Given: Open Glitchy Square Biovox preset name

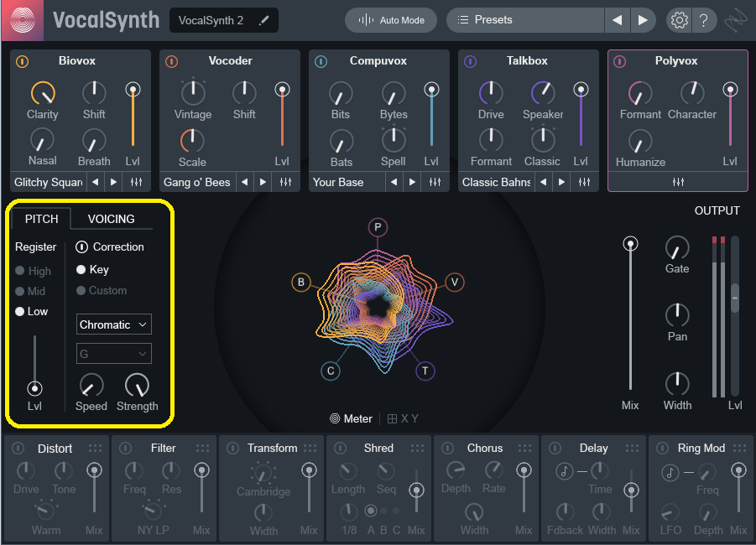Looking at the screenshot, I should [48, 182].
